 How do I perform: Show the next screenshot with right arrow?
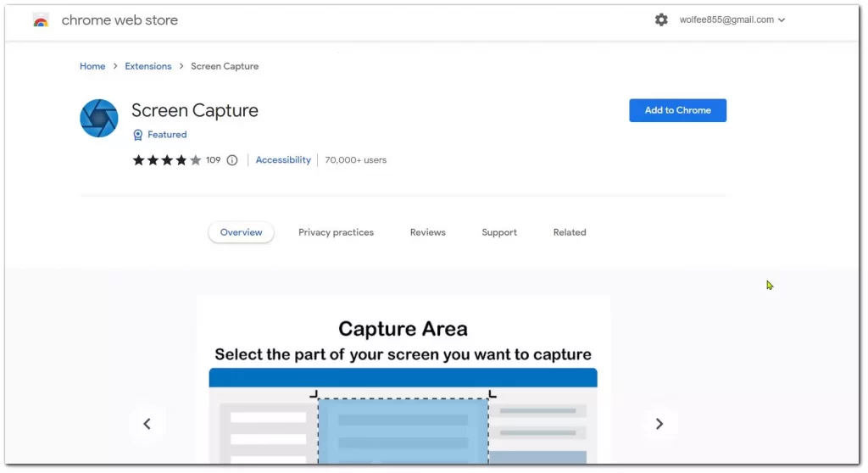coord(659,424)
